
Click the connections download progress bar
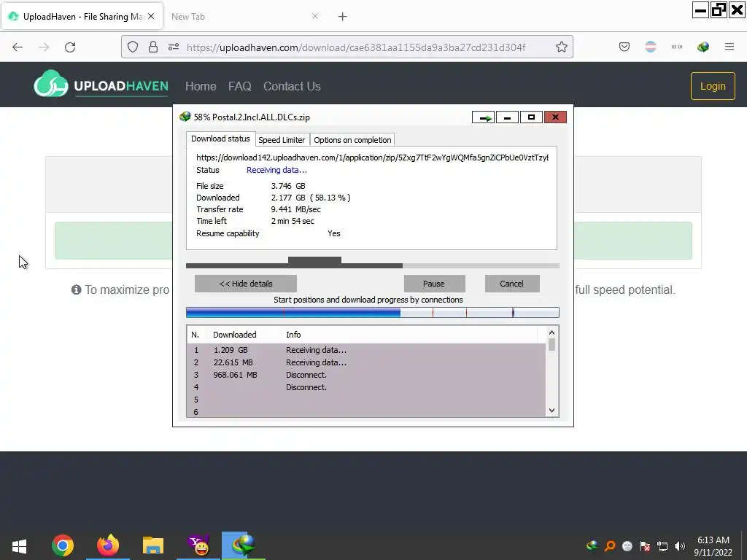click(373, 313)
